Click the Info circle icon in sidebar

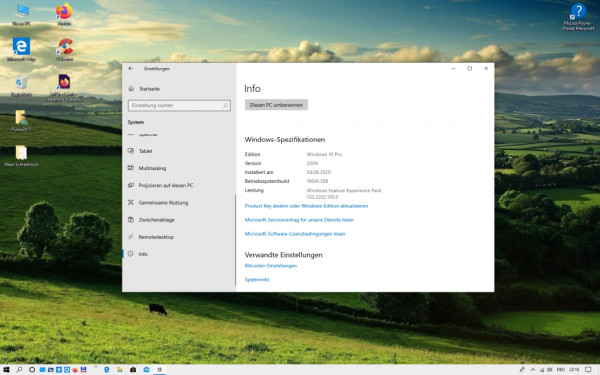click(x=131, y=254)
